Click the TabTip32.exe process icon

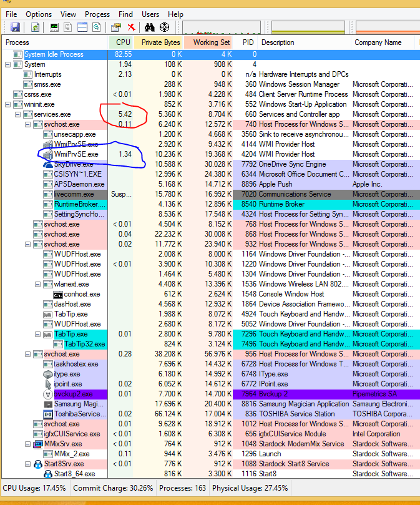58,345
